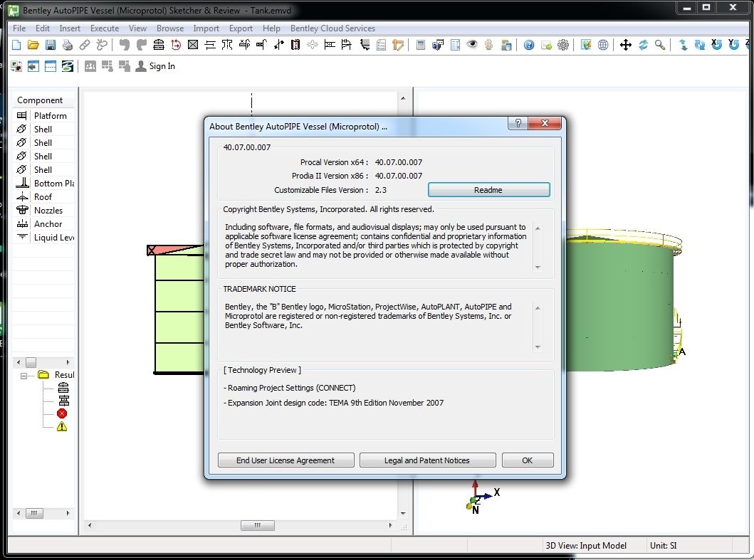
Task: Open the Export menu
Action: [x=241, y=28]
